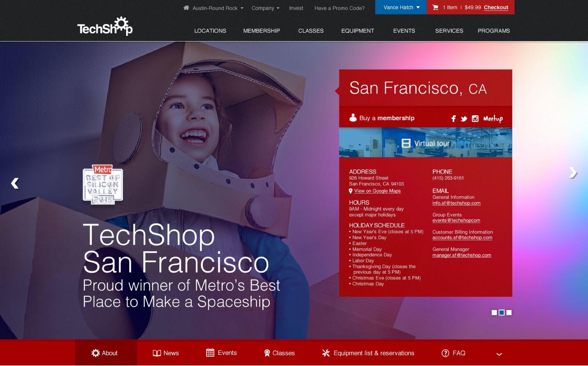Click the Classes ribbon icon

coord(267,353)
